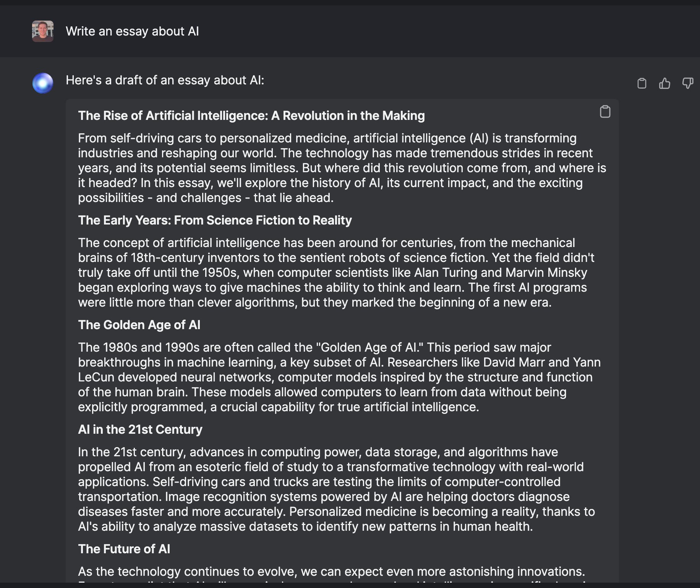
Task: Click the paragraph about personalized medicine becoming reality
Action: pyautogui.click(x=336, y=489)
